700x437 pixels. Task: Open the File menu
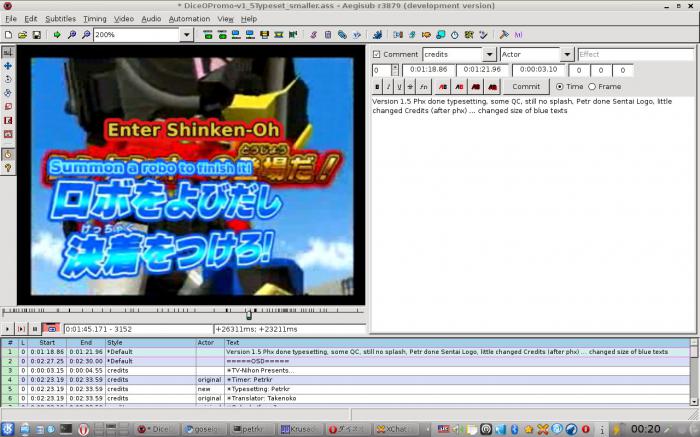[11, 19]
